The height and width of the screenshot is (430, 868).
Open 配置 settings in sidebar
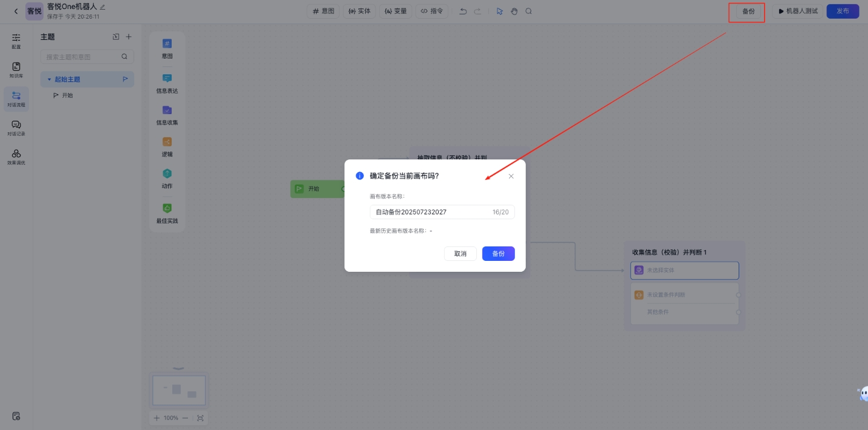(16, 40)
